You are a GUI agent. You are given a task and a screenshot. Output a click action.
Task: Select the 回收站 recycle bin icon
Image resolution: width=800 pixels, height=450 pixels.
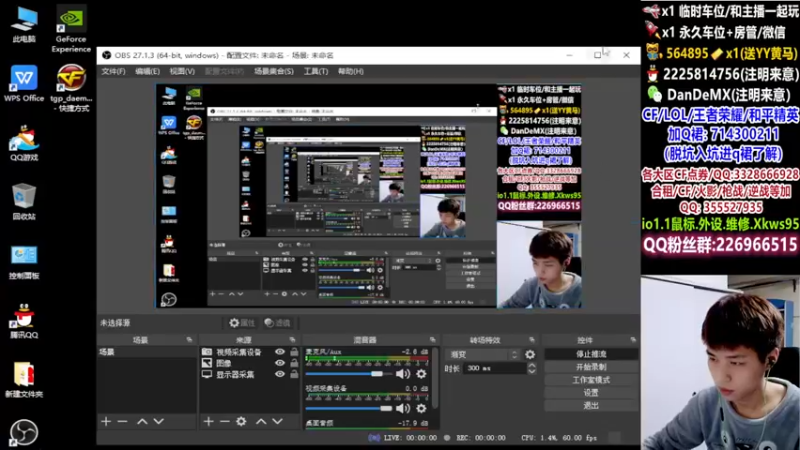pos(24,202)
